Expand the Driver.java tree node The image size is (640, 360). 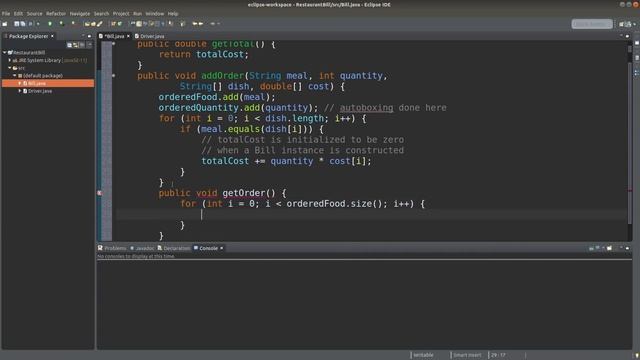pos(20,91)
